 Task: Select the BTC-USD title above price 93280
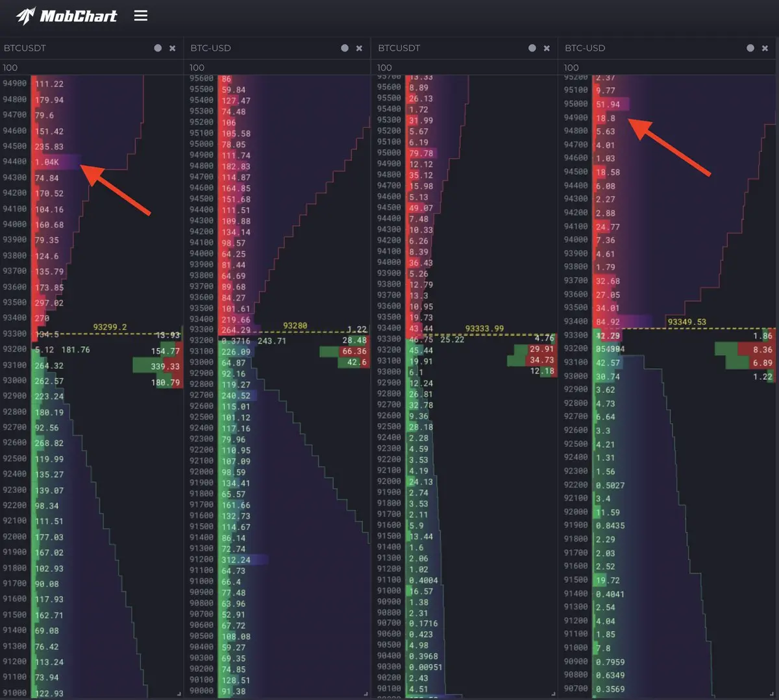(x=210, y=48)
